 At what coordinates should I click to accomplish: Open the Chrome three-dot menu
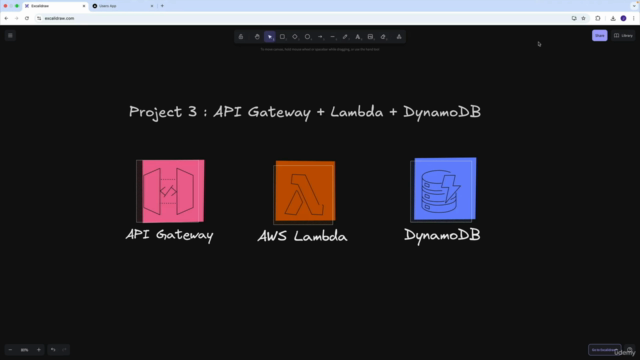point(633,18)
